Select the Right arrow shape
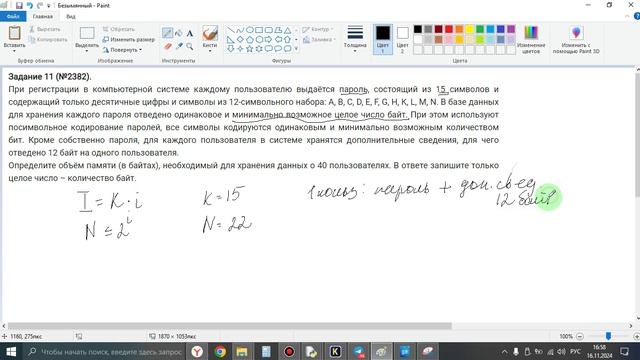The image size is (640, 360). (268, 40)
